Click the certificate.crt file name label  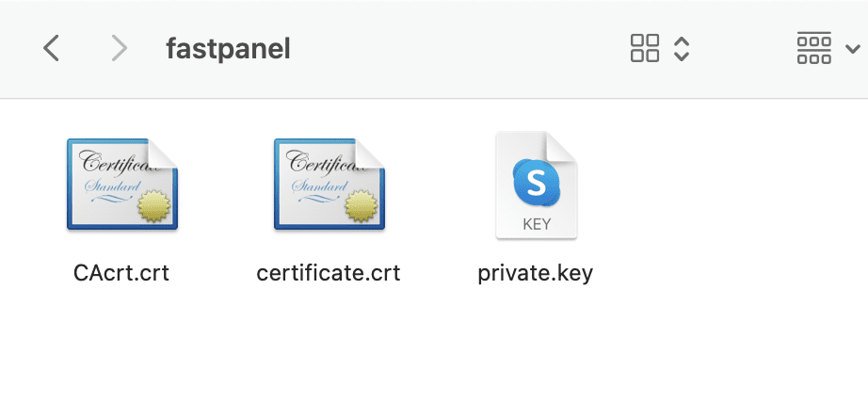click(x=329, y=273)
